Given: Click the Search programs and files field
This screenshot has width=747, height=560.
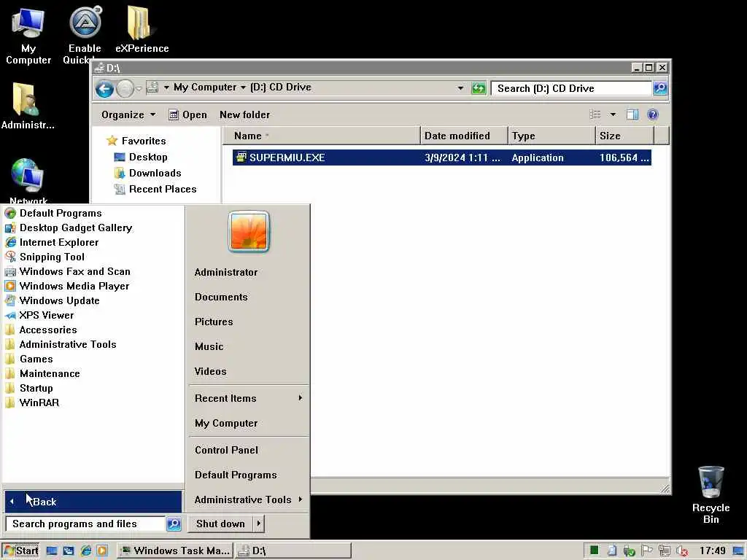Looking at the screenshot, I should (x=85, y=524).
